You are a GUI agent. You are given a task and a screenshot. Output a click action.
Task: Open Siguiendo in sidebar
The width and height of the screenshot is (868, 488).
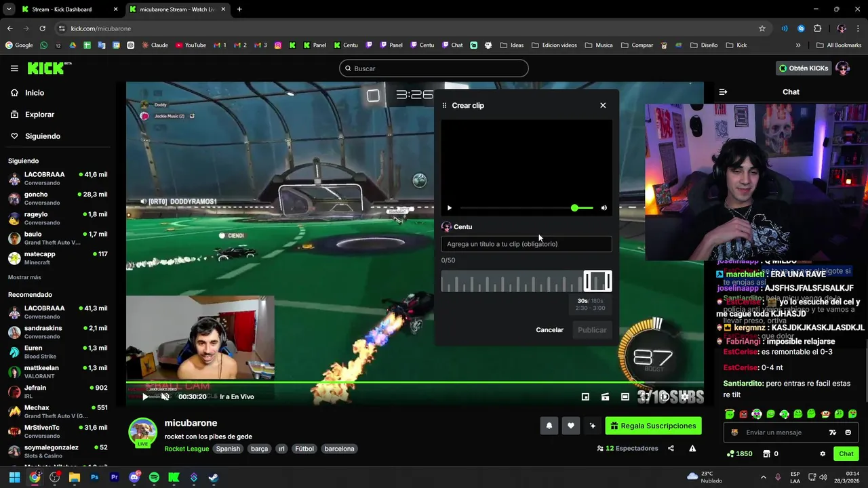pos(42,136)
